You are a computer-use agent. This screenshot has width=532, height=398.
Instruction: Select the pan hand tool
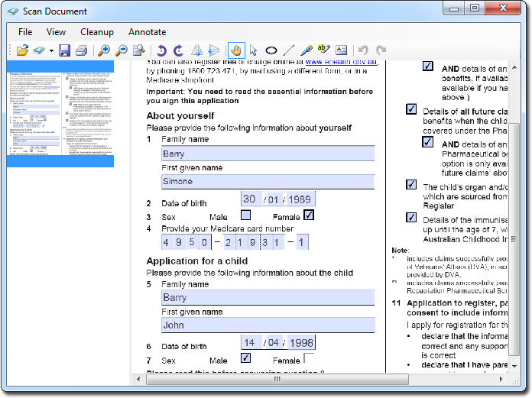(x=236, y=51)
